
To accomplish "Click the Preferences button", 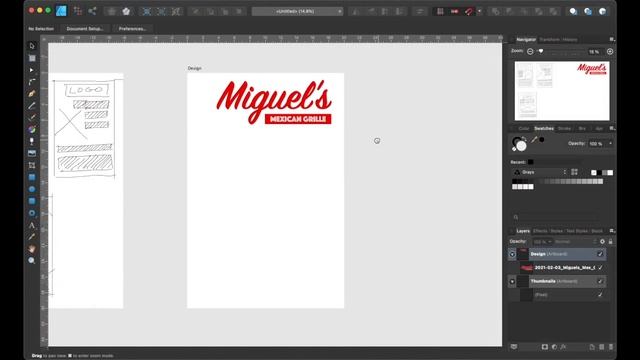I will pyautogui.click(x=132, y=29).
